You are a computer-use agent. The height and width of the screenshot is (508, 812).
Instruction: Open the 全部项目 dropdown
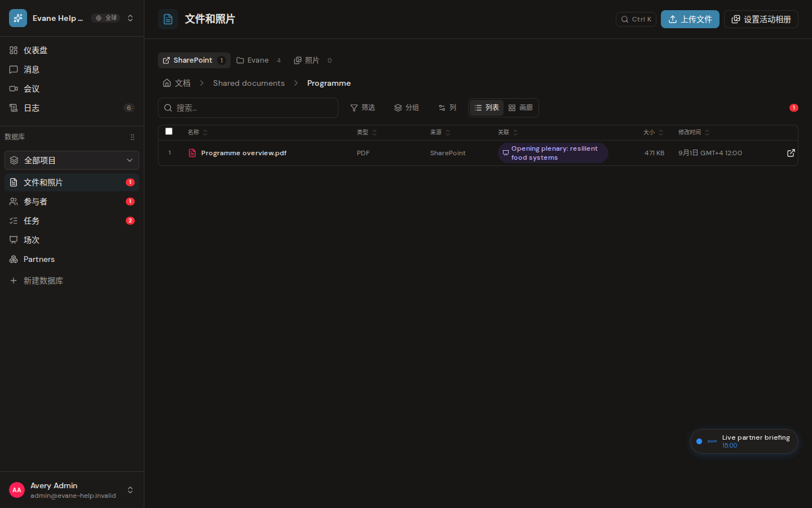72,160
